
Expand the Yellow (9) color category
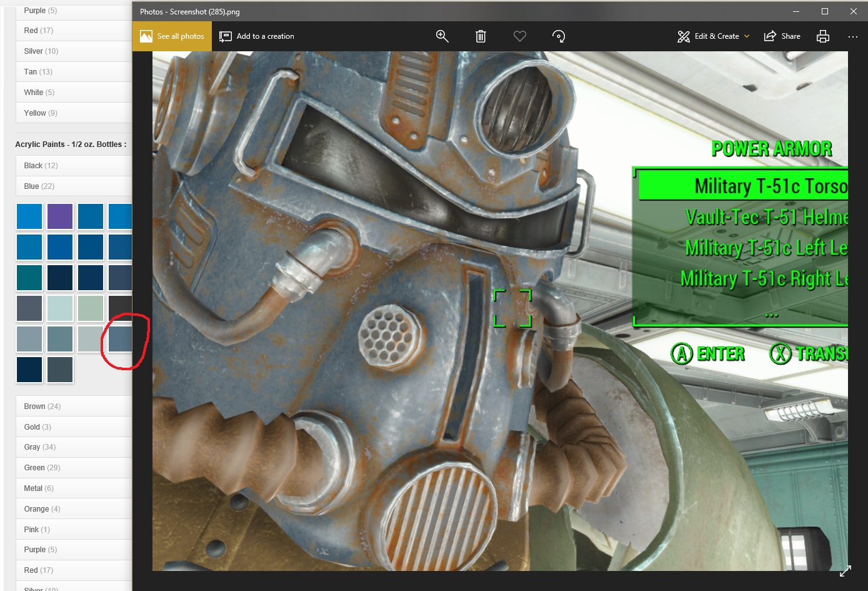pyautogui.click(x=74, y=113)
